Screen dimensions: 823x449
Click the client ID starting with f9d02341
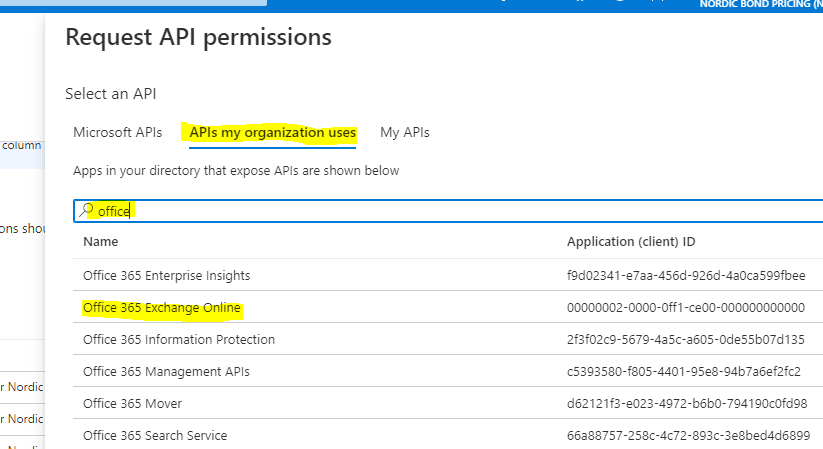pyautogui.click(x=685, y=275)
